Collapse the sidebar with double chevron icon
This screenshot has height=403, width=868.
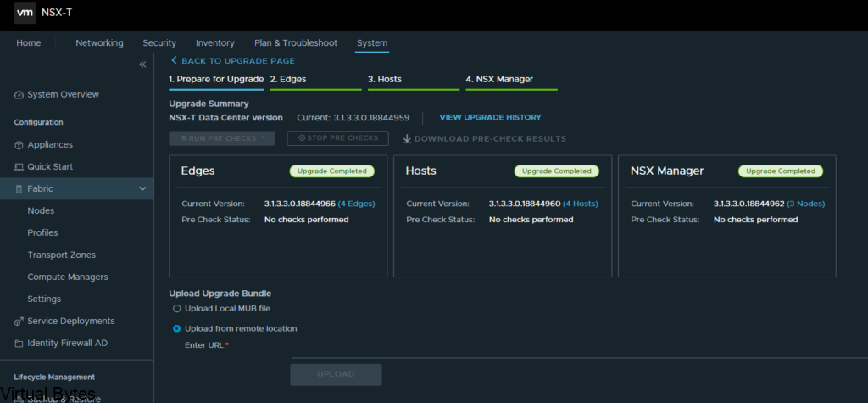pos(142,64)
